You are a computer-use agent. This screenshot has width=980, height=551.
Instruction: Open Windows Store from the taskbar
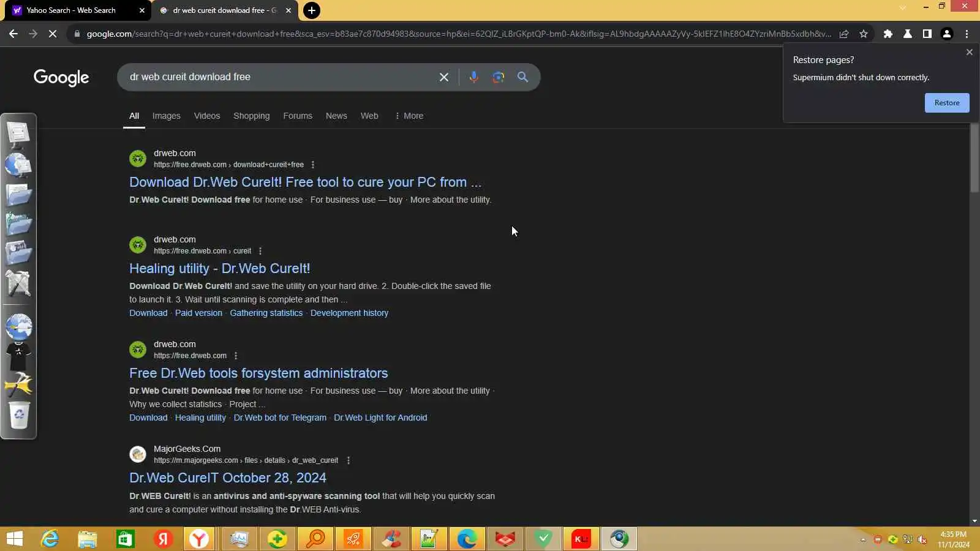(x=126, y=539)
